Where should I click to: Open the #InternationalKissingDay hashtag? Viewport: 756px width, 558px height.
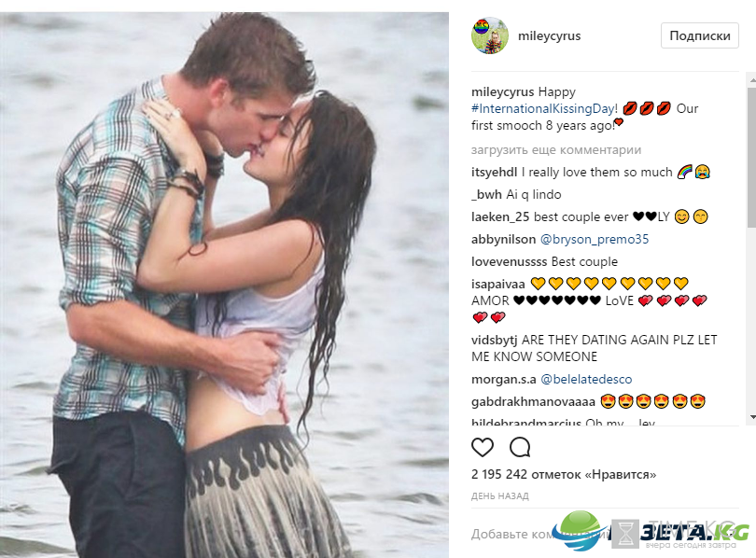click(x=543, y=108)
